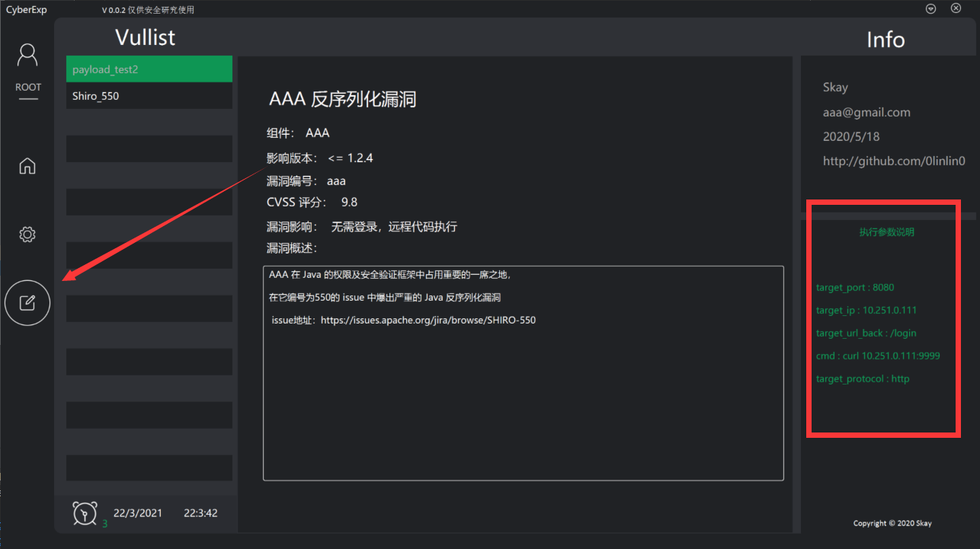This screenshot has width=980, height=549.
Task: Open the github.com/0linlin0 link
Action: pos(894,161)
